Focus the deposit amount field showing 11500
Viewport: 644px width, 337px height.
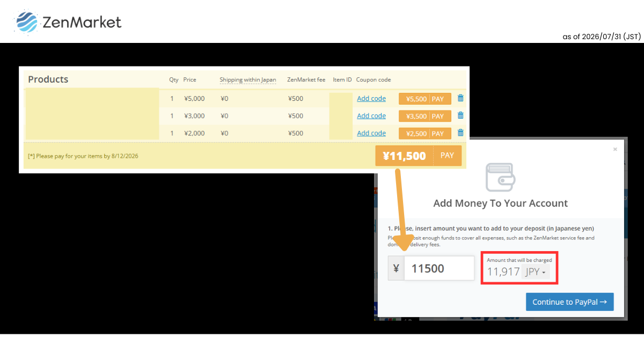click(x=439, y=268)
